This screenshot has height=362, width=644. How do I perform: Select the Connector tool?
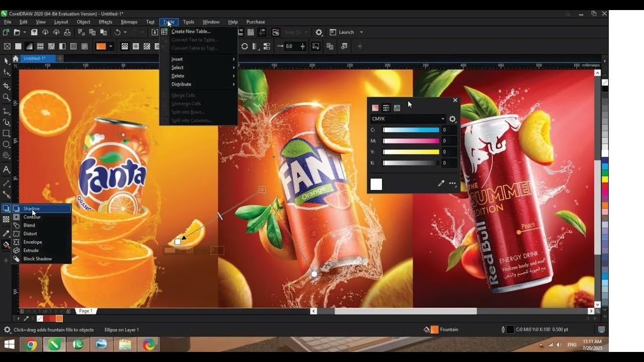6,194
